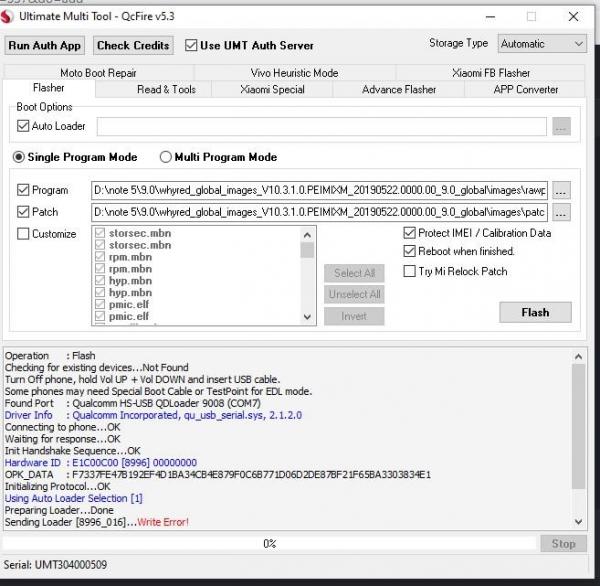600x586 pixels.
Task: Click the Serial UMT304000509 status text
Action: tap(55, 565)
